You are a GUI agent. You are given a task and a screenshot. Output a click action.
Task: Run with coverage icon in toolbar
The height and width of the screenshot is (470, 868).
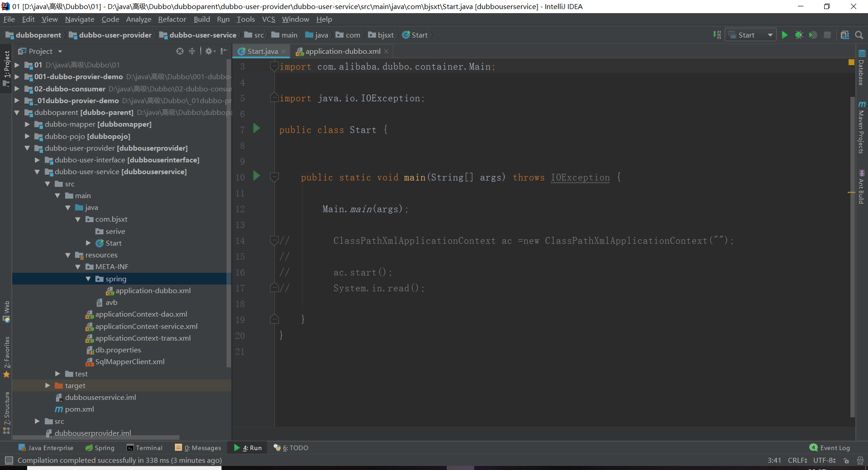tap(813, 35)
